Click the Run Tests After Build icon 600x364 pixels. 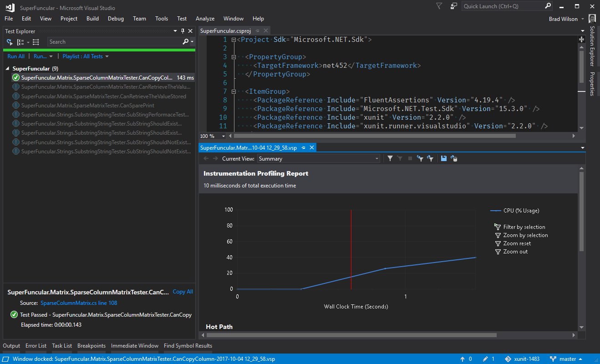tap(9, 42)
